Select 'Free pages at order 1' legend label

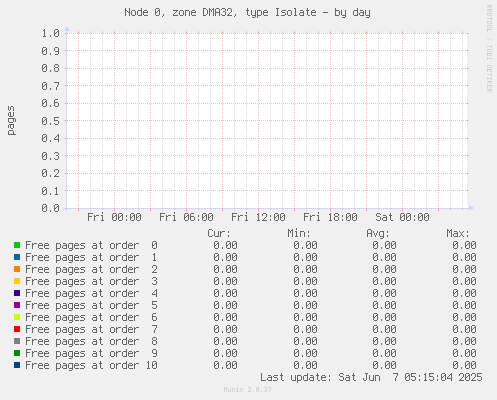[91, 258]
